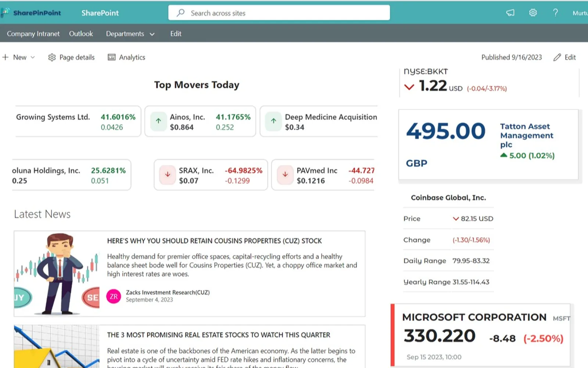
Task: Open the Outlook nav item
Action: tap(81, 34)
